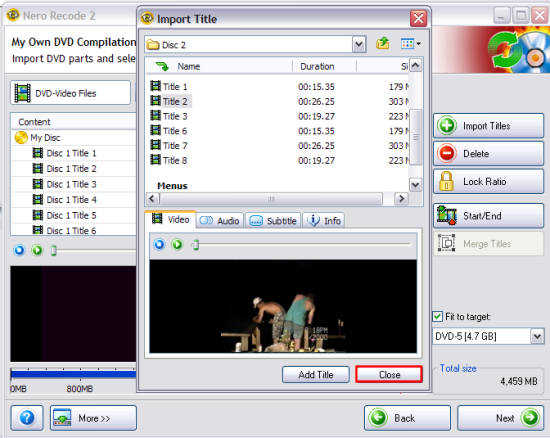Select Disc 1 Title 4 in Content
Viewport: 550px width, 438px height.
pyautogui.click(x=72, y=200)
